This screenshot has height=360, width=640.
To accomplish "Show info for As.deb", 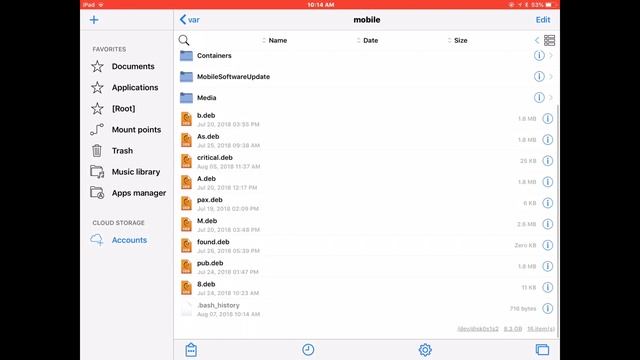I will (547, 140).
